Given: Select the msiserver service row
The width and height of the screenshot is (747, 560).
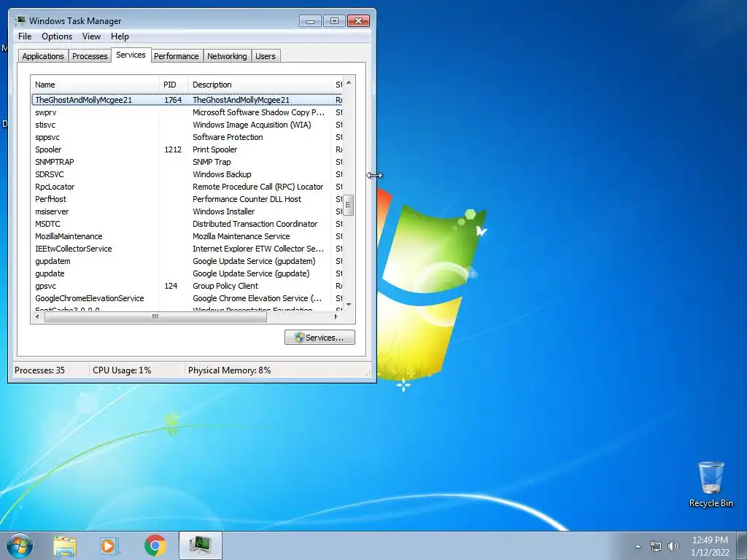Looking at the screenshot, I should pos(187,211).
